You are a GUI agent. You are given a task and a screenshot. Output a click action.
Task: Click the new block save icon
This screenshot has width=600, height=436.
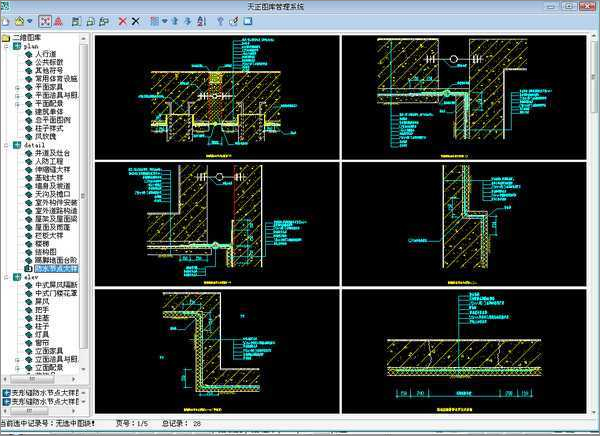(x=76, y=21)
